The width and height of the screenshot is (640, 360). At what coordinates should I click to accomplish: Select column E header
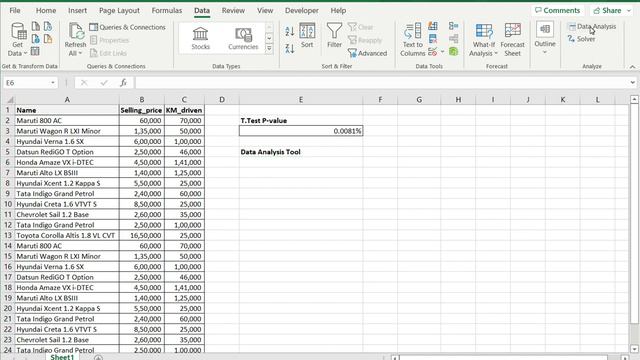tap(301, 100)
